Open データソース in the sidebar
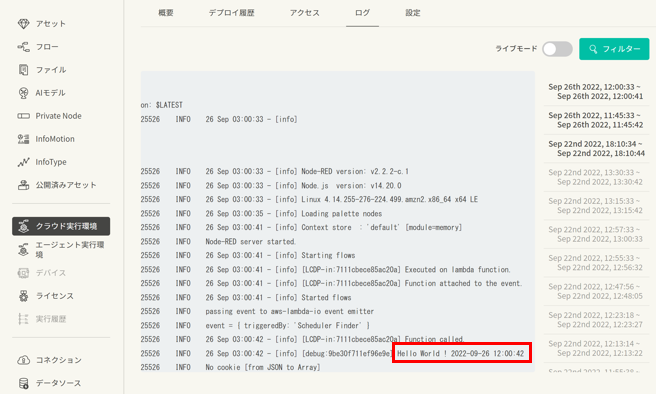The width and height of the screenshot is (657, 394). [58, 383]
